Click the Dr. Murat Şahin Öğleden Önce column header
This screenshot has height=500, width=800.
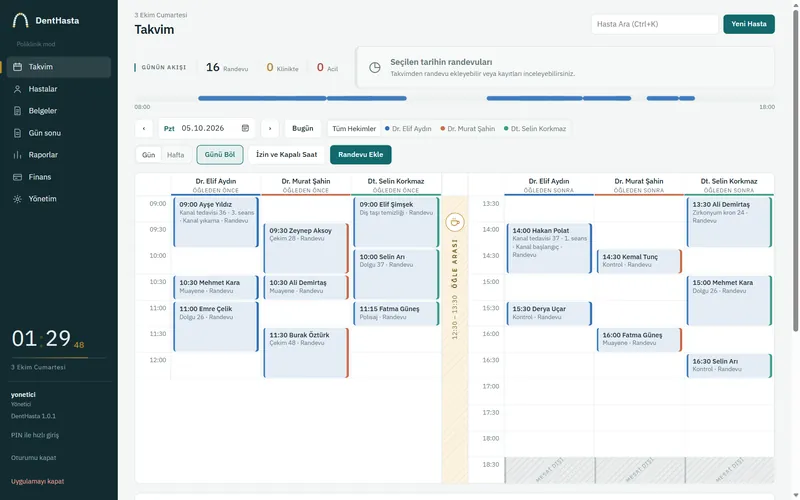[x=306, y=185]
